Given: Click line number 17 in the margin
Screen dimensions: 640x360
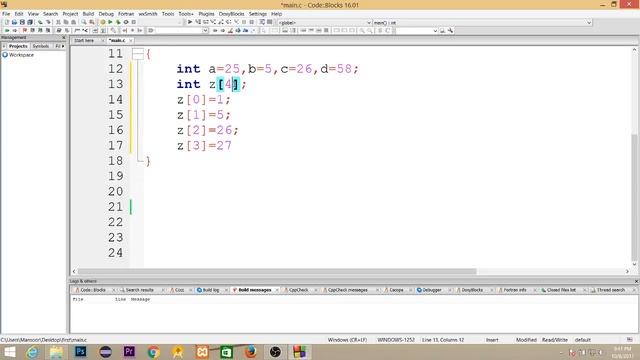Looking at the screenshot, I should click(x=116, y=145).
